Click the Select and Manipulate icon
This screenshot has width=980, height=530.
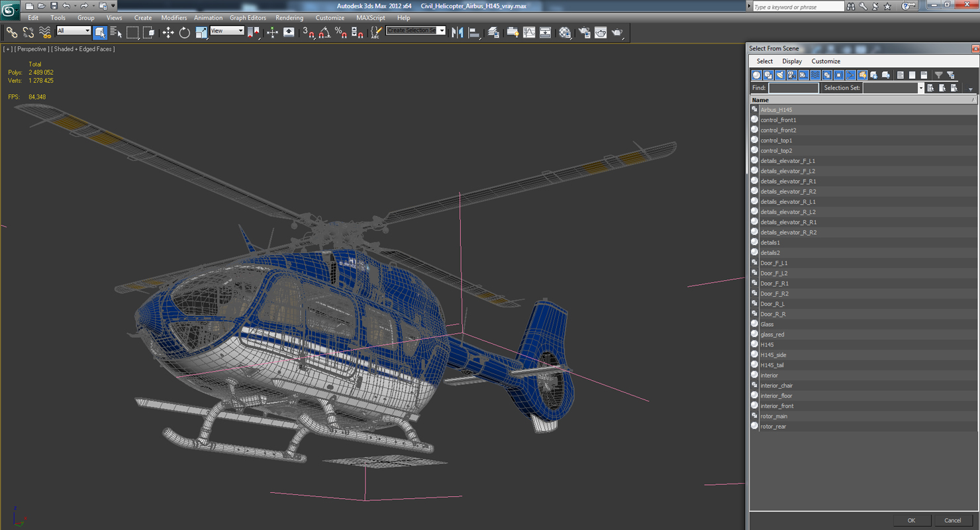click(272, 32)
